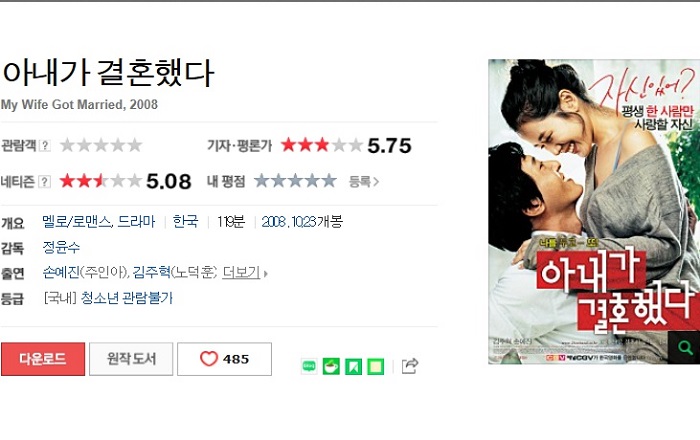Click the green bookmark share icon
The image size is (700, 440).
coord(353,366)
